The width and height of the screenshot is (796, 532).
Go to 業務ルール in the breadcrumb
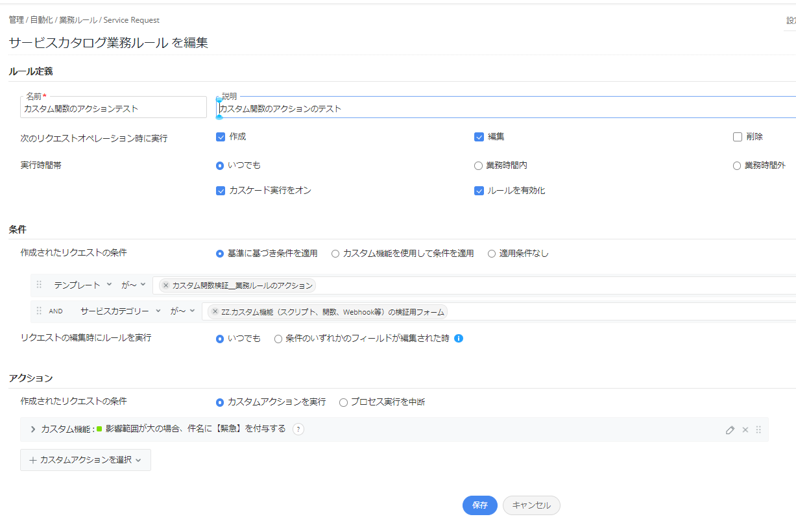[x=77, y=20]
